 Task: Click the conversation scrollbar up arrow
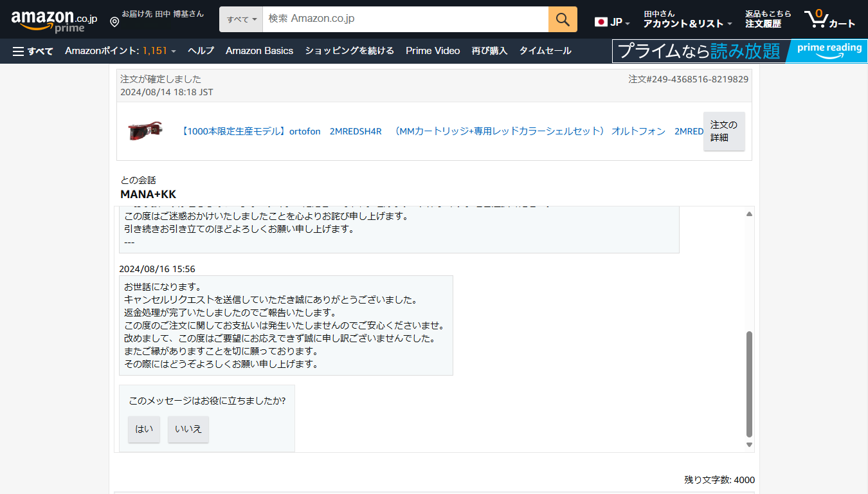click(x=749, y=214)
